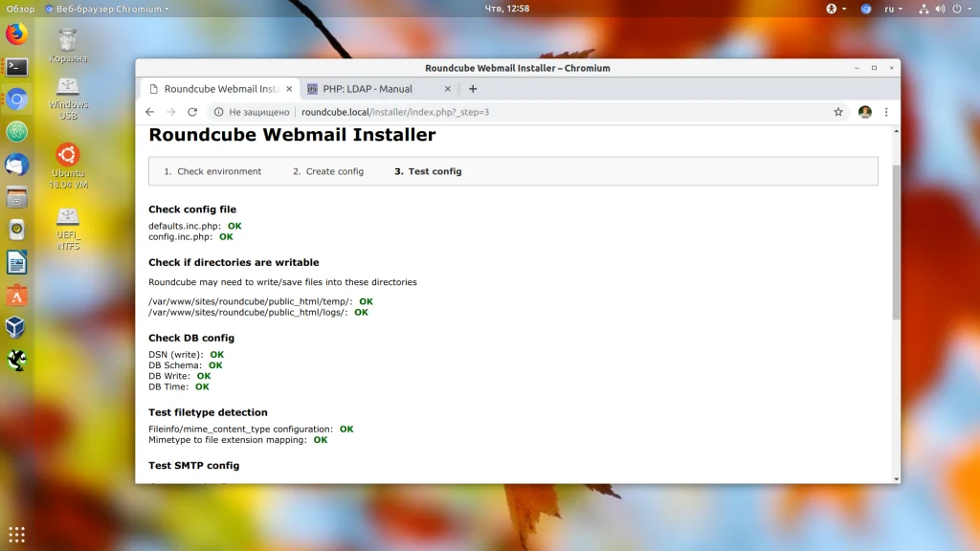Maximize the Chromium window

[875, 68]
